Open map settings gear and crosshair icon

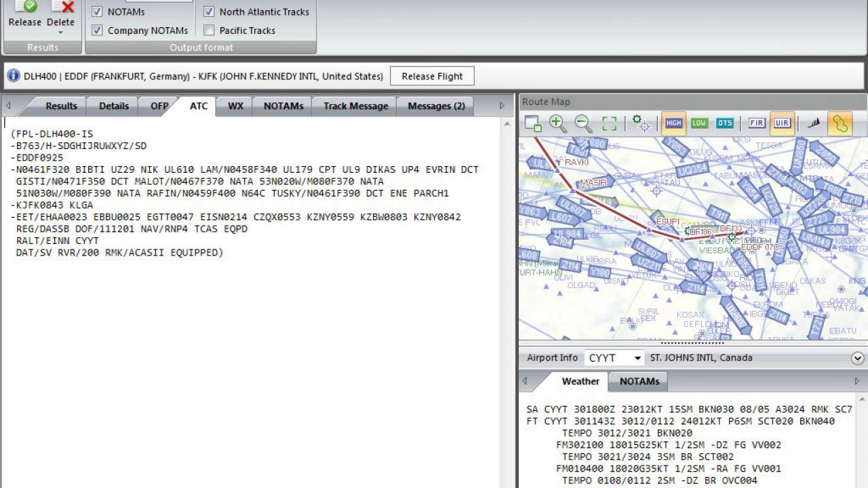click(x=641, y=123)
